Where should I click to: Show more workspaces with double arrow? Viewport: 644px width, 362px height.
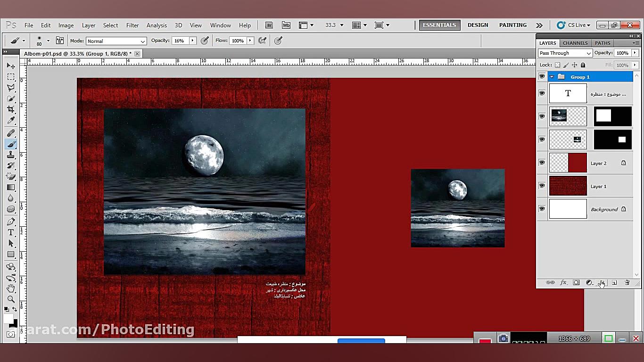(539, 25)
